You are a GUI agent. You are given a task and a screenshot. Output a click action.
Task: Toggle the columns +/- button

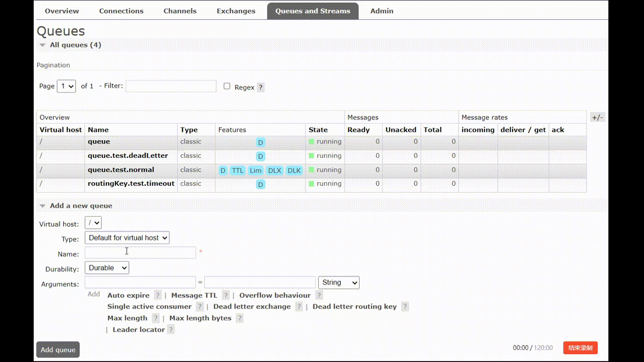tap(597, 117)
